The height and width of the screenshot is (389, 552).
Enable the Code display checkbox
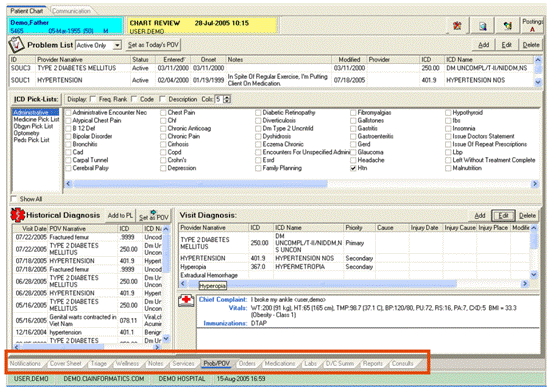coord(134,99)
